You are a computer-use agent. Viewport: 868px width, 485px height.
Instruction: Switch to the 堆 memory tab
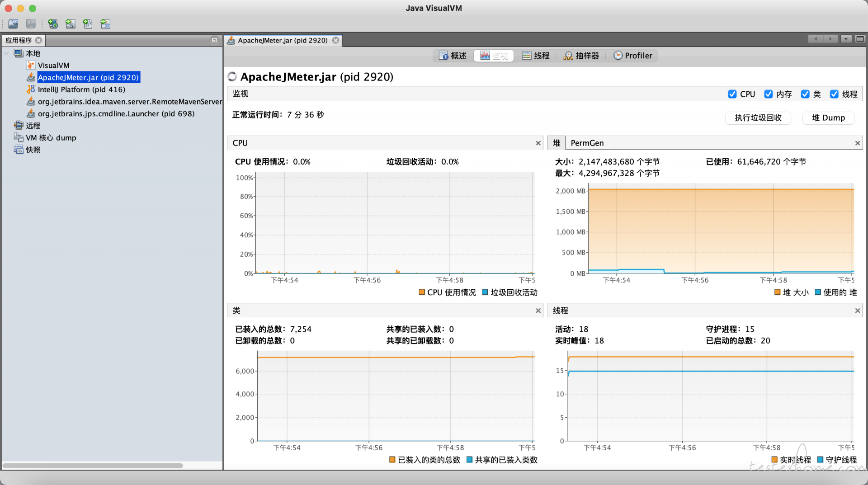pos(557,143)
